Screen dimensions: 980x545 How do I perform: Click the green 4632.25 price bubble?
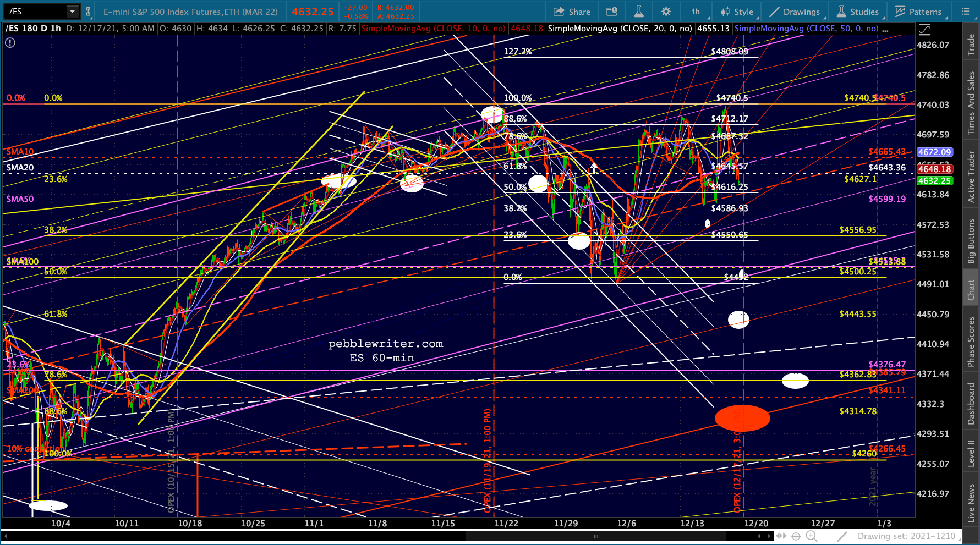(x=934, y=180)
